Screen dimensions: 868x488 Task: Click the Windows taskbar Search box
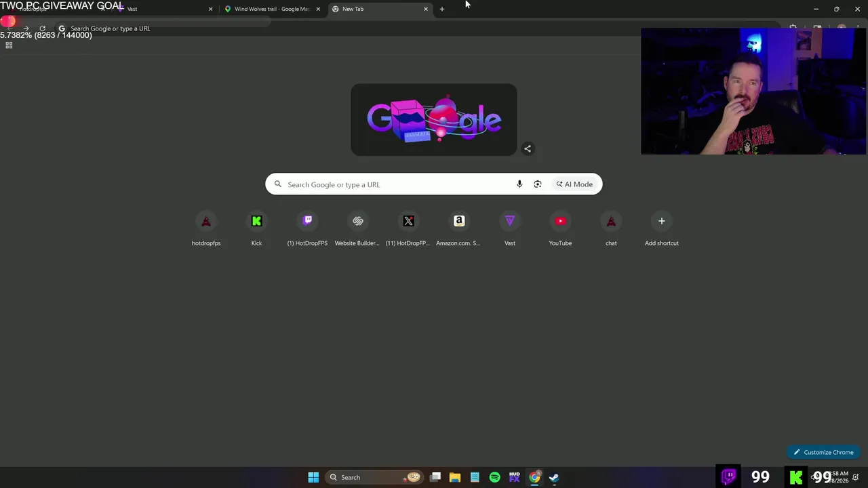pos(375,477)
